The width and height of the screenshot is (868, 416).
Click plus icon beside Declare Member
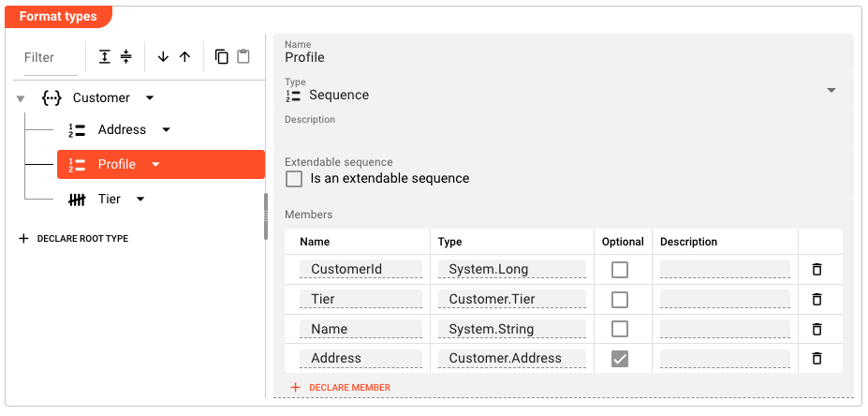coord(296,388)
